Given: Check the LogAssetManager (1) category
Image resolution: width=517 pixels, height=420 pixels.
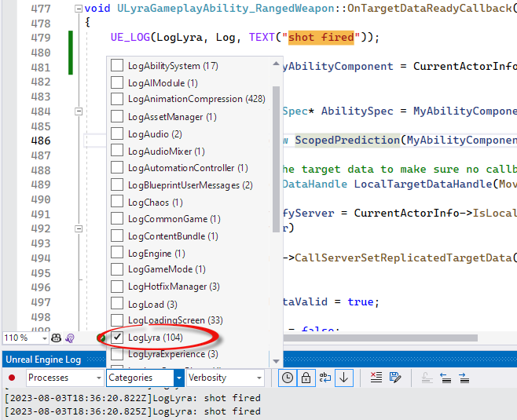Looking at the screenshot, I should (x=117, y=116).
